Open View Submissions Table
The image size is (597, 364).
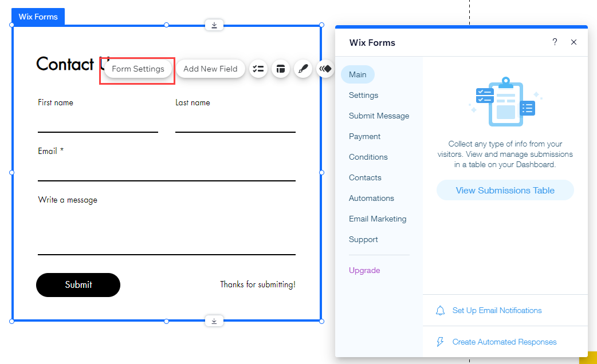pyautogui.click(x=505, y=190)
